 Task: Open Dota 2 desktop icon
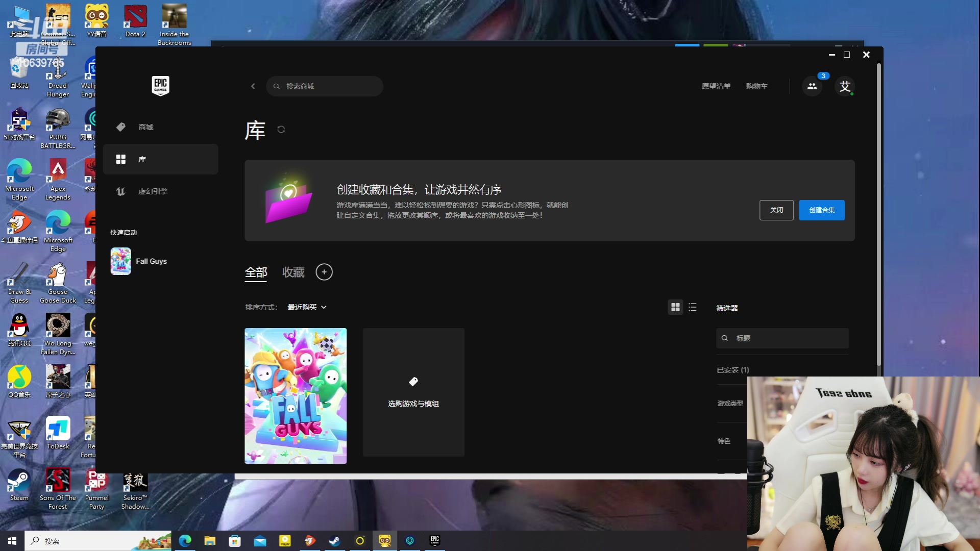pos(135,21)
